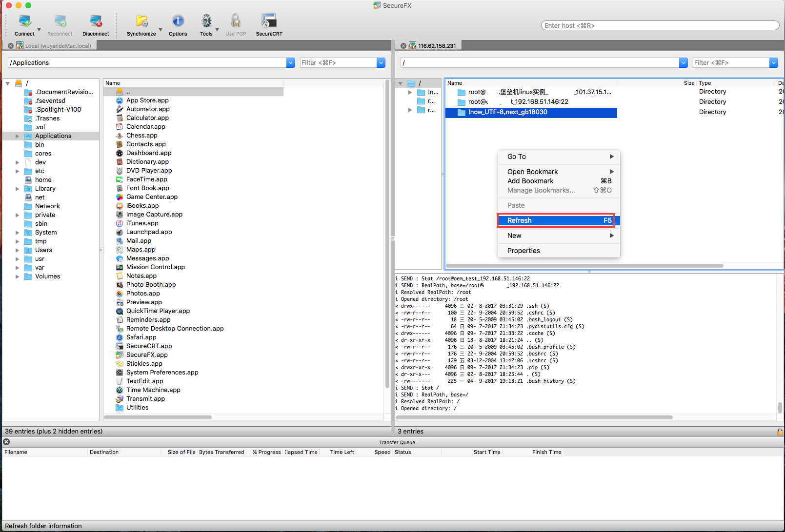The height and width of the screenshot is (532, 785).
Task: Select the Transmit.app icon in the list
Action: (120, 399)
